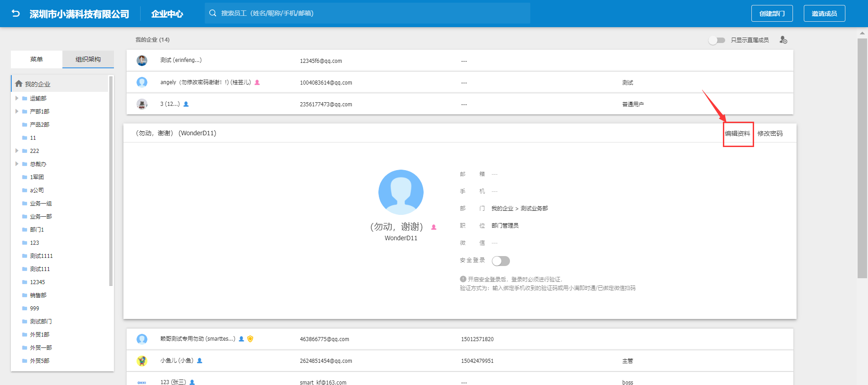Click the 我的企业 (14) heading
868x385 pixels.
pyautogui.click(x=153, y=40)
